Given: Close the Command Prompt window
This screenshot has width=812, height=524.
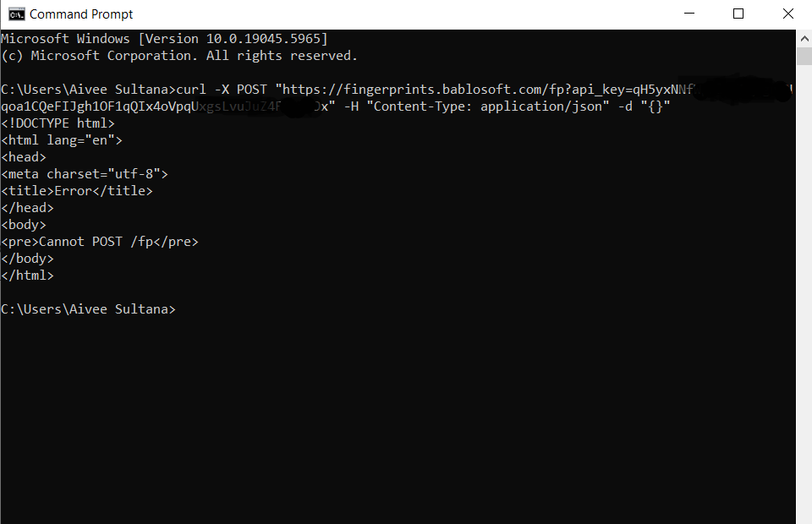Looking at the screenshot, I should (x=787, y=14).
